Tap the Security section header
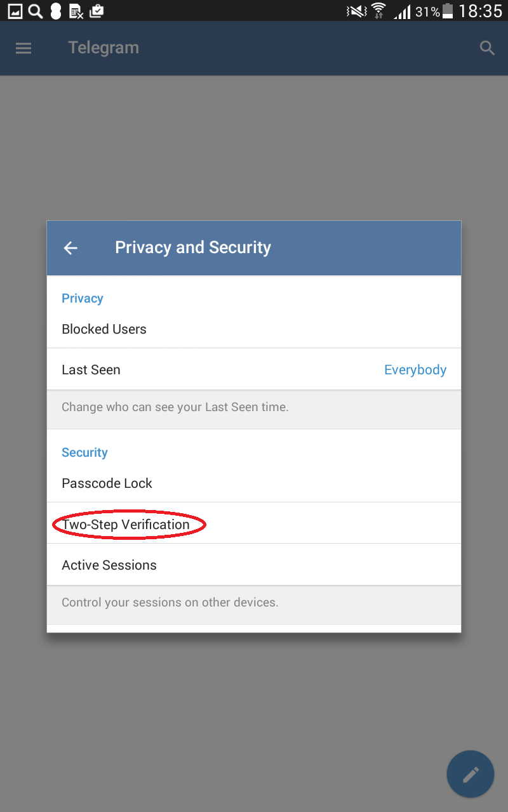This screenshot has height=812, width=508. [84, 452]
